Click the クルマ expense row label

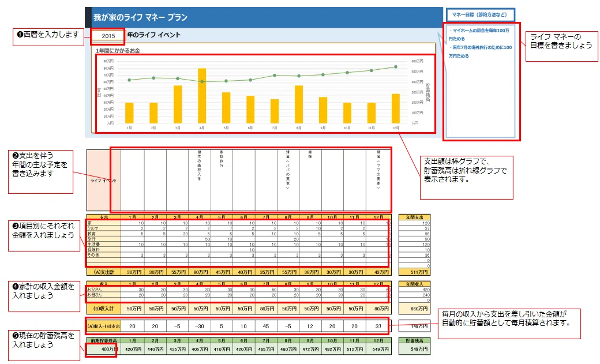point(104,228)
